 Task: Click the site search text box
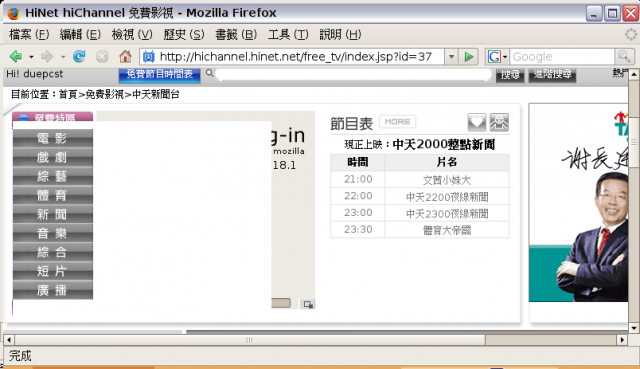(353, 74)
